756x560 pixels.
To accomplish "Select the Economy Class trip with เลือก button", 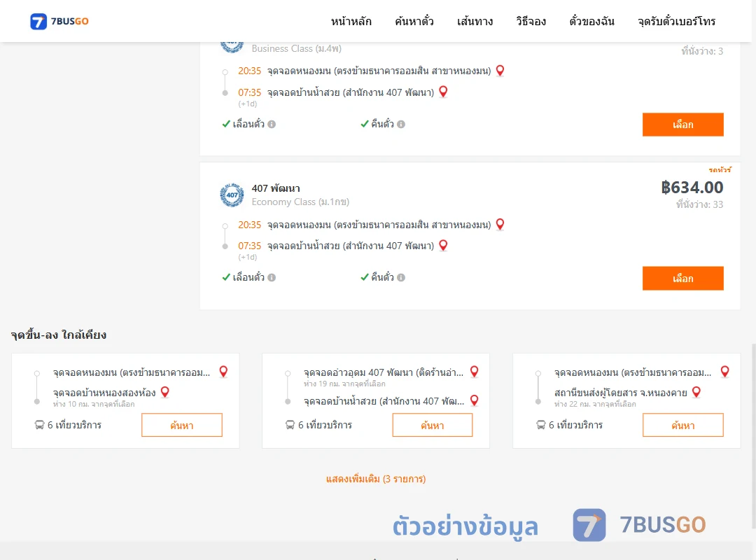I will tap(682, 279).
